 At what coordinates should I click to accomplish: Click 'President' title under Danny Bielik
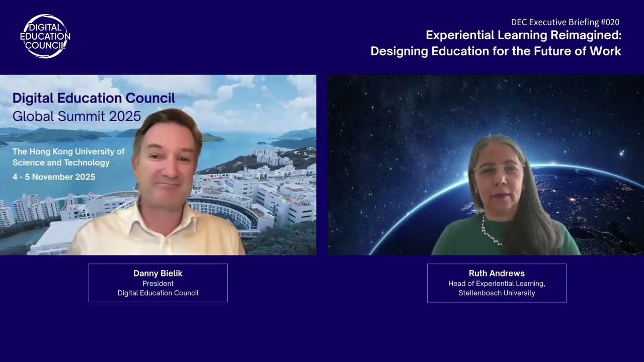coord(158,284)
